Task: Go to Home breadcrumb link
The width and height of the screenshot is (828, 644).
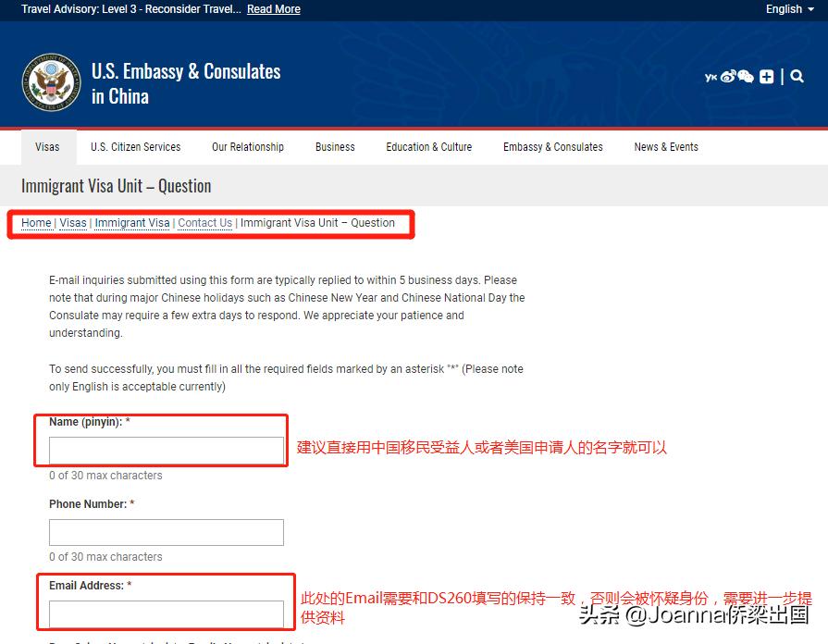Action: (x=36, y=223)
